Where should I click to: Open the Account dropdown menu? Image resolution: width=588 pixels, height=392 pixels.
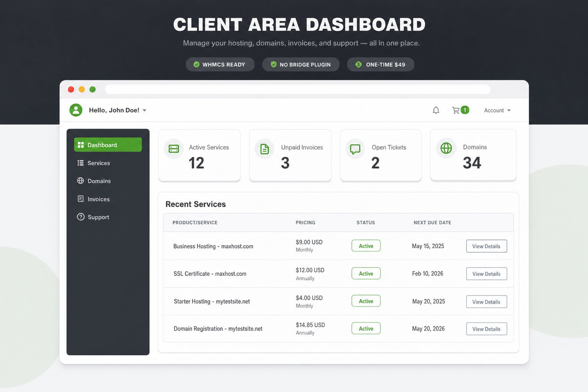pos(497,110)
